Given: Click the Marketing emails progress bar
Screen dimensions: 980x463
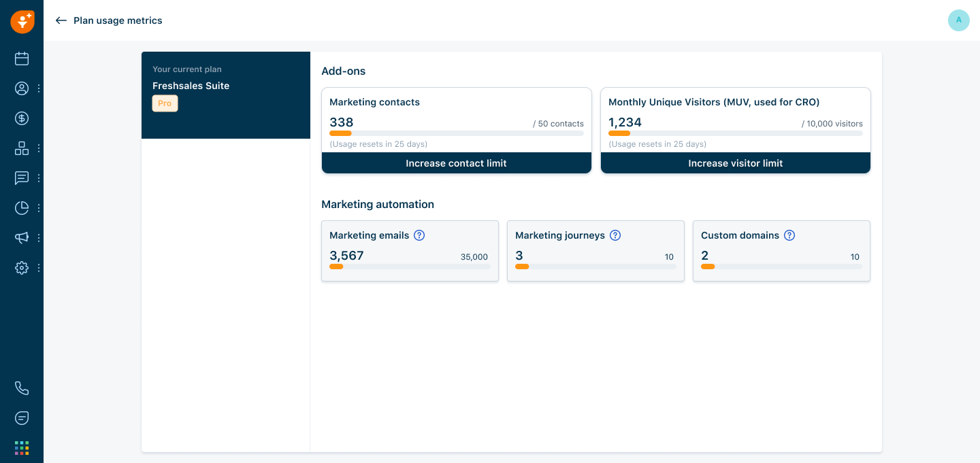Looking at the screenshot, I should point(410,267).
